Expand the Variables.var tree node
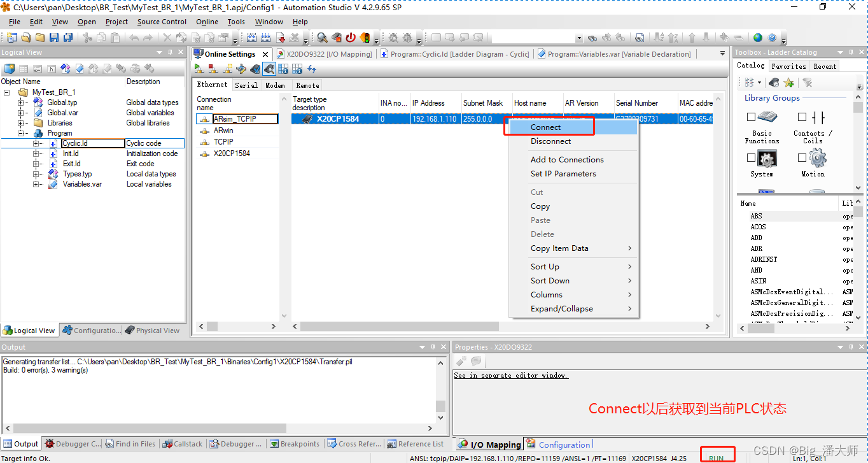Viewport: 868px width, 463px height. click(37, 184)
